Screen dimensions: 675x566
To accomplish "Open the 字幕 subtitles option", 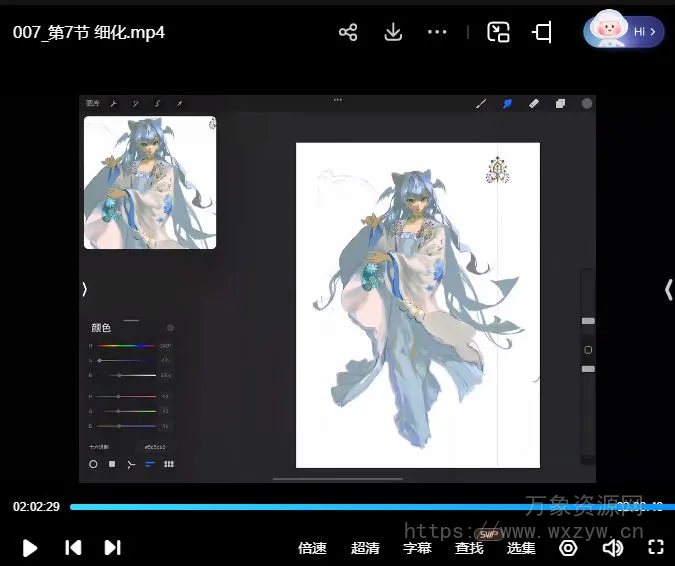I will point(417,548).
